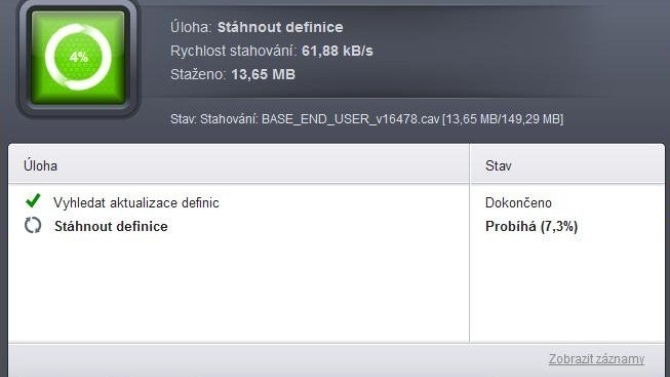
Task: Click the Probíhá (7,3%) status cell
Action: pos(532,226)
